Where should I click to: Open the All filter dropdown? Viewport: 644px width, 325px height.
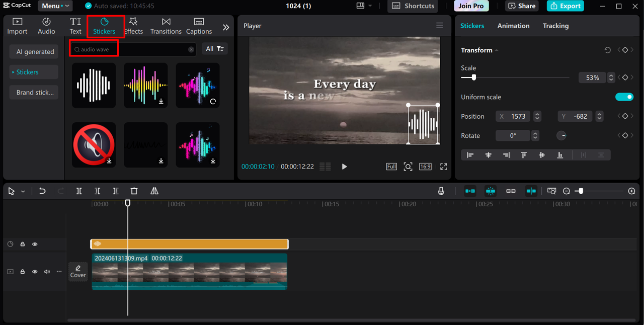(215, 49)
